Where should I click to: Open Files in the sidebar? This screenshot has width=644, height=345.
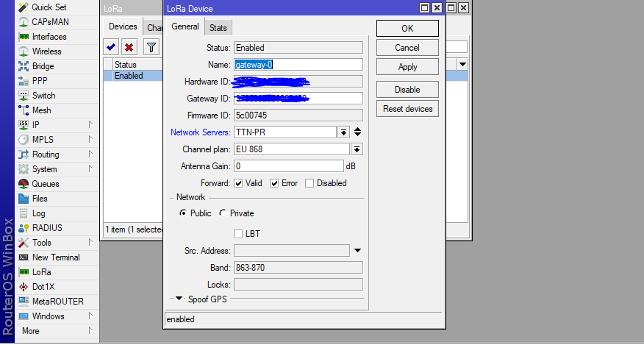(57, 199)
